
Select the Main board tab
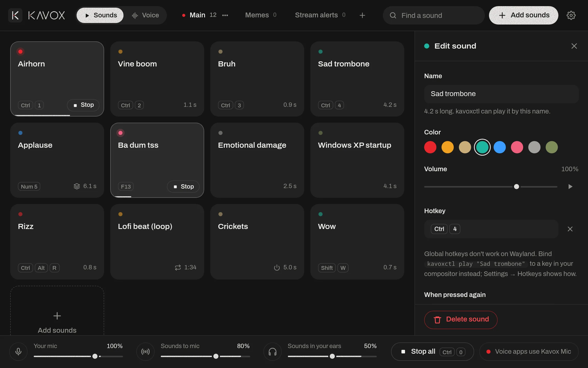[199, 15]
